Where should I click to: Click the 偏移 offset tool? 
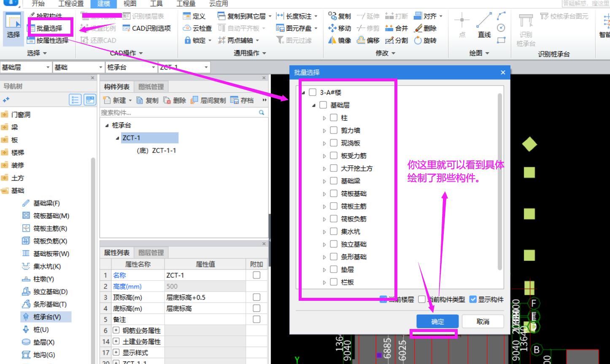[368, 40]
